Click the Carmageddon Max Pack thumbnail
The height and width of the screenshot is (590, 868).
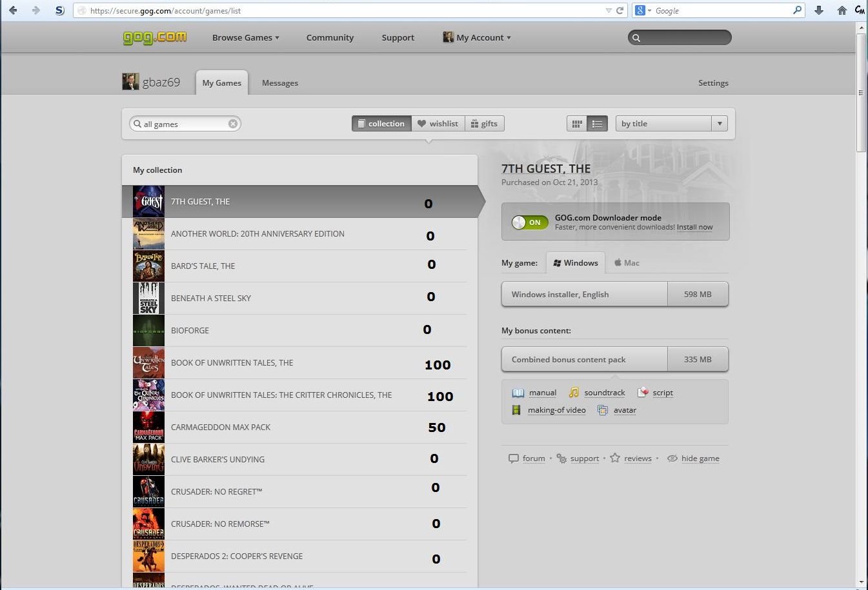pos(148,428)
